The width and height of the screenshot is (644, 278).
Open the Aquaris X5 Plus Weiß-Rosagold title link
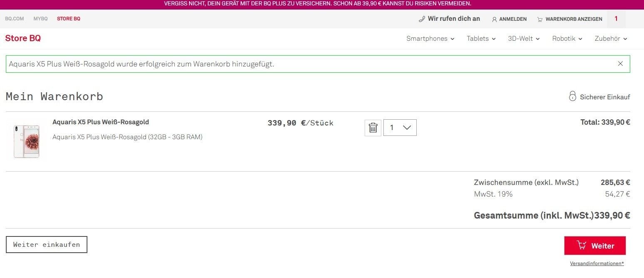[x=101, y=122]
